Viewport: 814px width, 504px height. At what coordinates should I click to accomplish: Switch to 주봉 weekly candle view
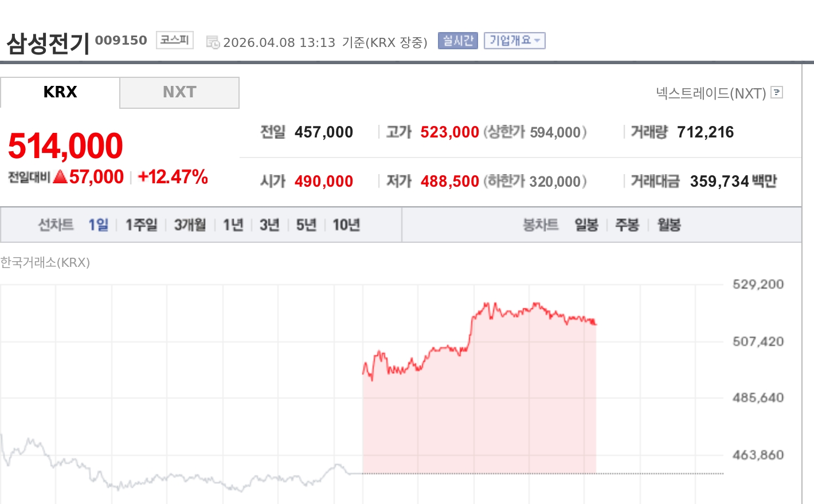point(627,225)
